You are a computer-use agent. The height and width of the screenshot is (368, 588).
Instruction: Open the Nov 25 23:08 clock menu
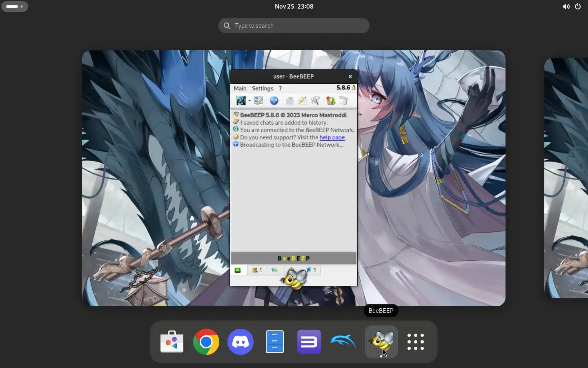pyautogui.click(x=294, y=7)
